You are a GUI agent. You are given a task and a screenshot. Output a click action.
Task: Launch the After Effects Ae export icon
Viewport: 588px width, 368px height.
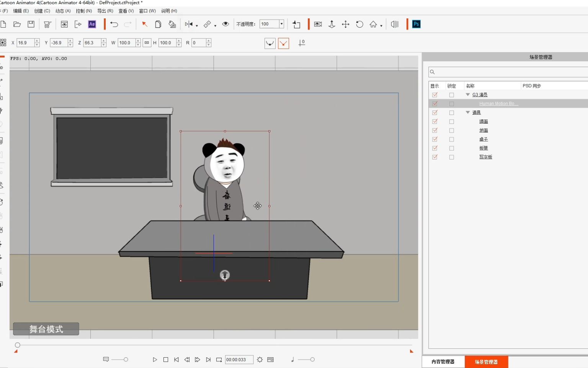[92, 24]
